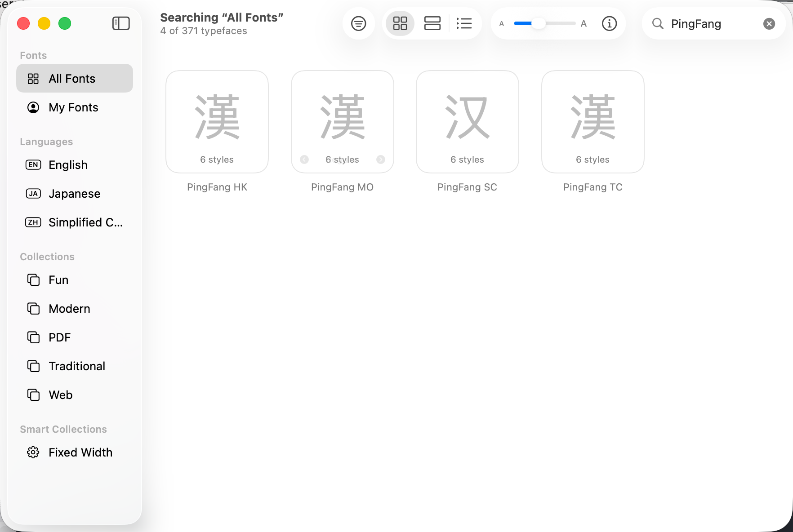Select My Fonts in sidebar
Screen dimensions: 793x532
coord(75,107)
